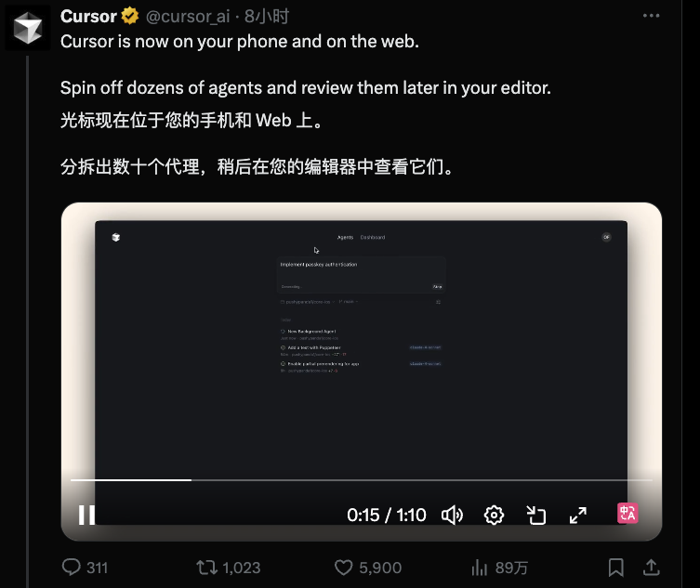Click the 8小时 timestamp link
Viewport: 700px width, 588px height.
(x=267, y=17)
